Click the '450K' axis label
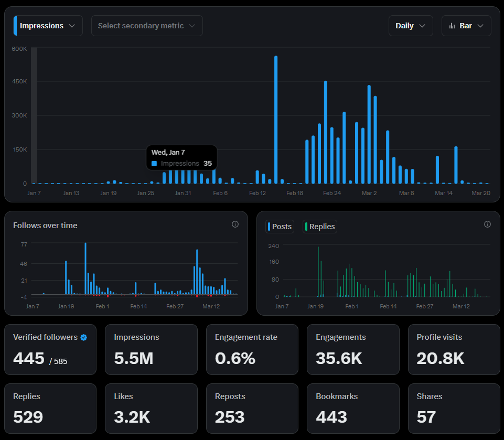Screen dimensions: 504x440 coord(19,81)
